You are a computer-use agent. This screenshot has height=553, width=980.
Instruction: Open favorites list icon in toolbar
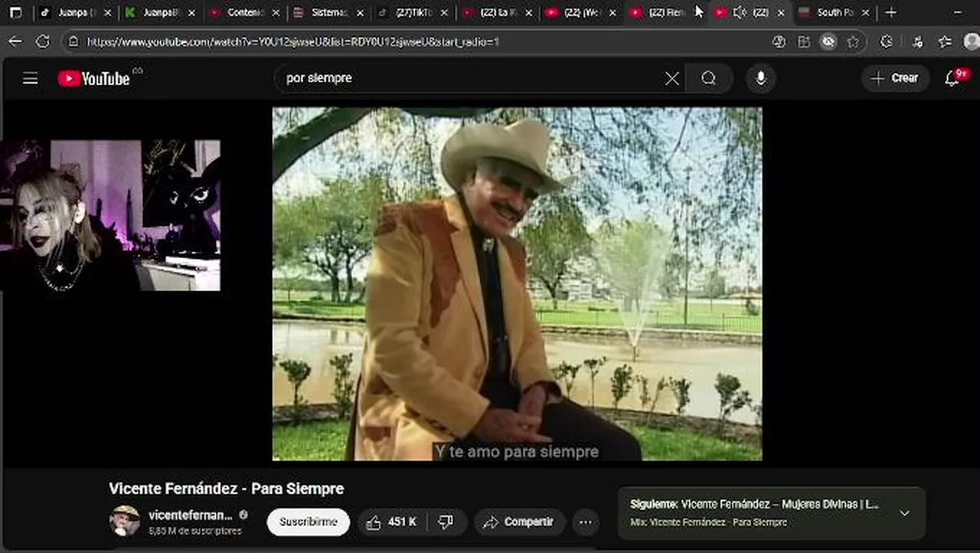(945, 42)
